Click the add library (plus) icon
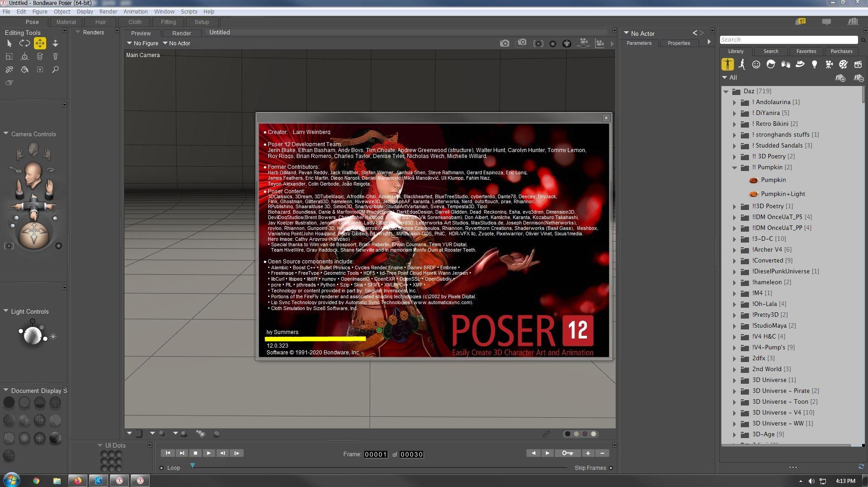Viewport: 868px width, 487px height. 840,78
